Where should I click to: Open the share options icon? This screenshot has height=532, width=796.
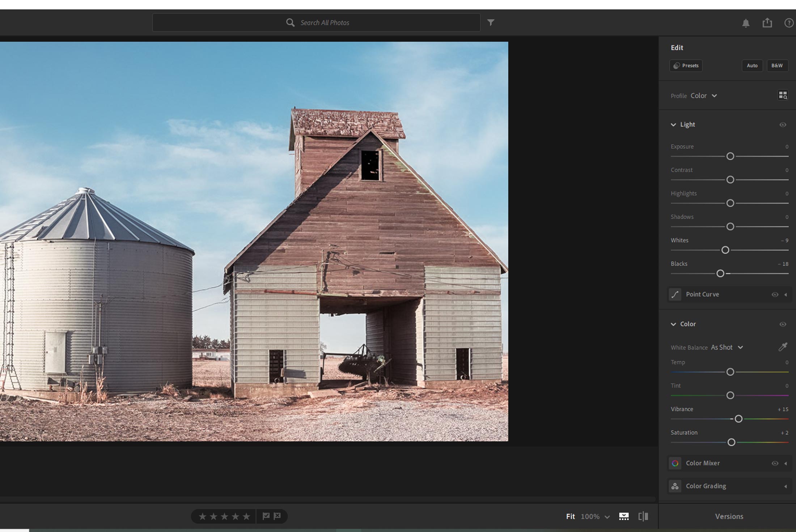coord(767,22)
